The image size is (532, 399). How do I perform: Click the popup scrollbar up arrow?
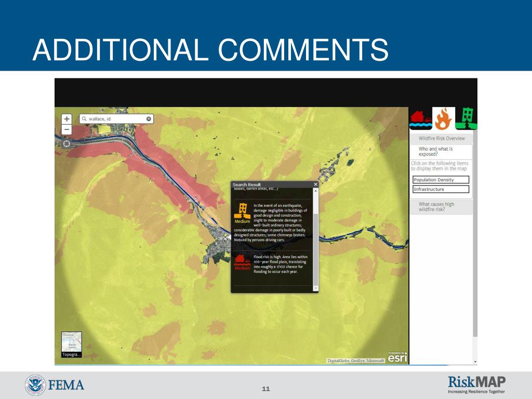[315, 191]
